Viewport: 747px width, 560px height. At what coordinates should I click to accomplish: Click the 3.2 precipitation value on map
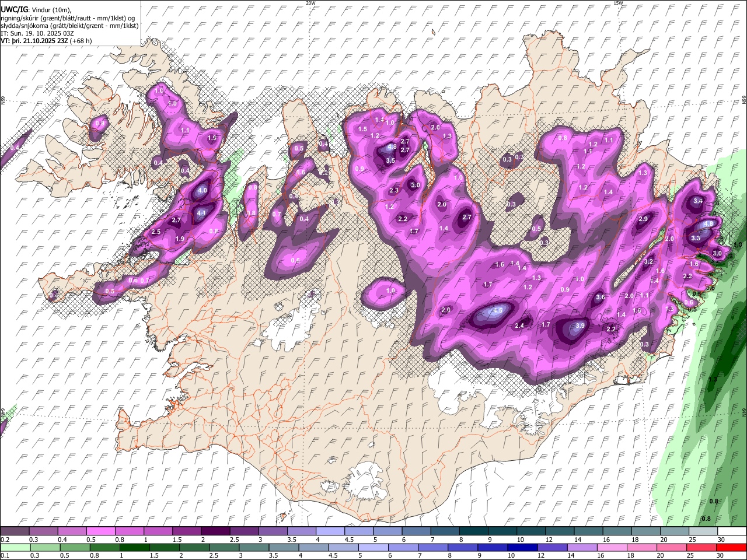pos(648,262)
